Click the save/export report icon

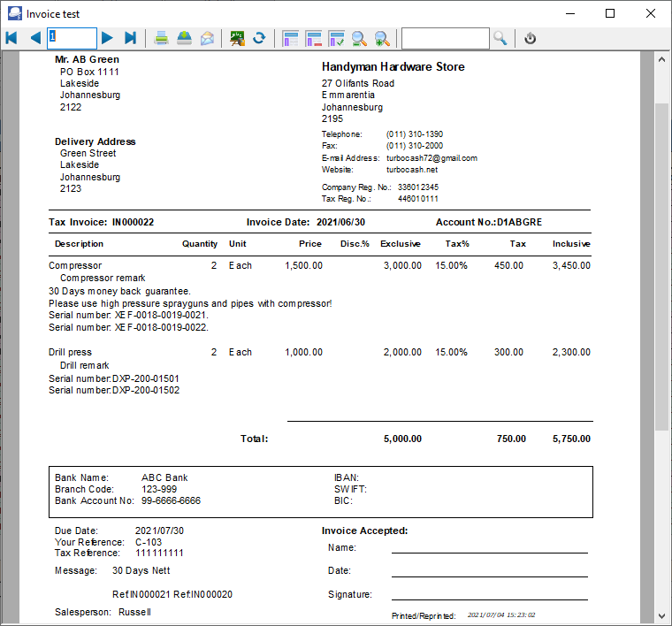pyautogui.click(x=184, y=38)
